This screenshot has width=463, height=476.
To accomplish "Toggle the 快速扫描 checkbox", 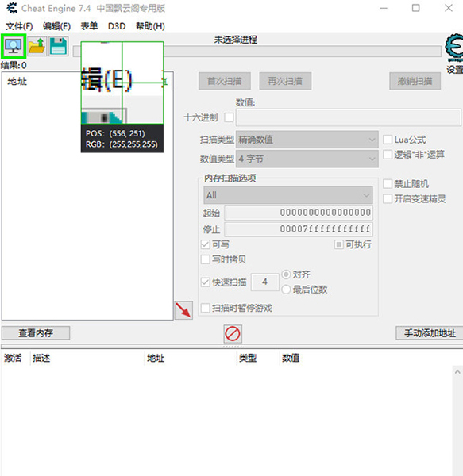I will [206, 282].
